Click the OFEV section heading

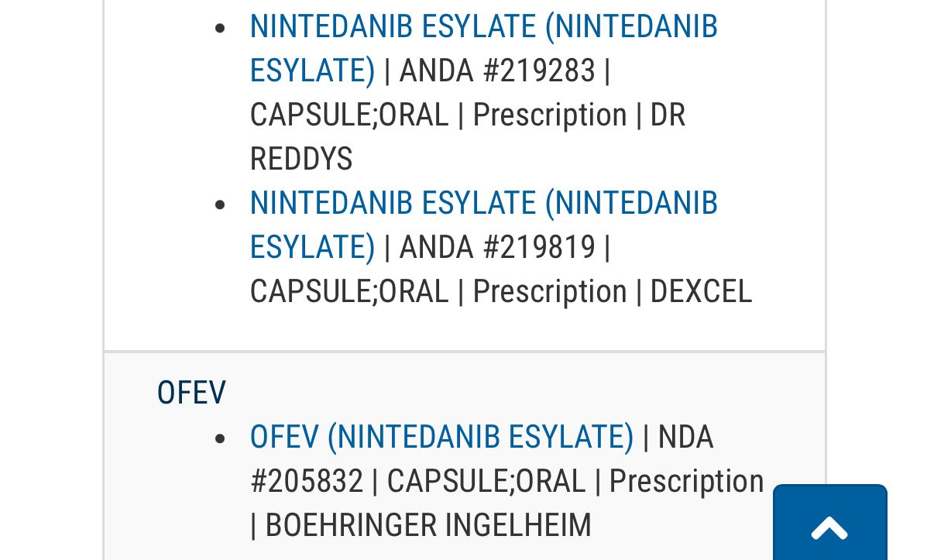(191, 393)
